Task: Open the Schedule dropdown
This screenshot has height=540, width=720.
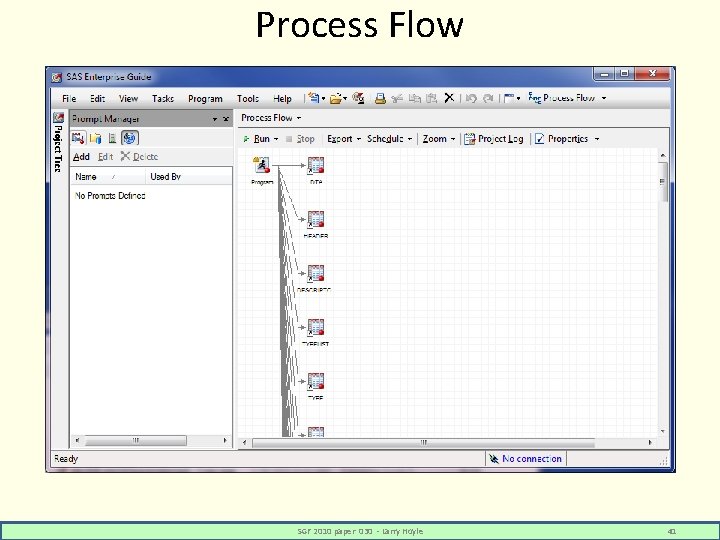Action: click(389, 139)
